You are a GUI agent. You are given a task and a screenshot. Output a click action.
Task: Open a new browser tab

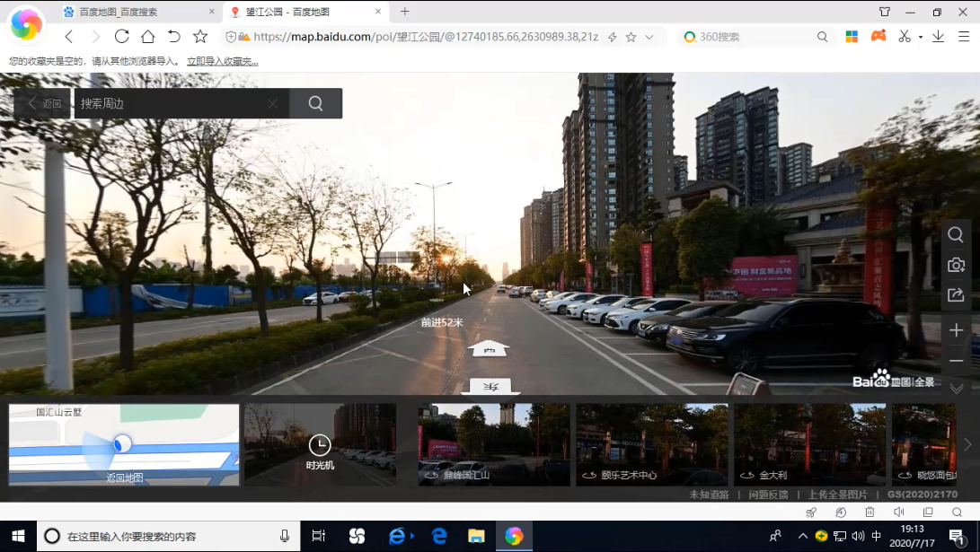coord(405,12)
